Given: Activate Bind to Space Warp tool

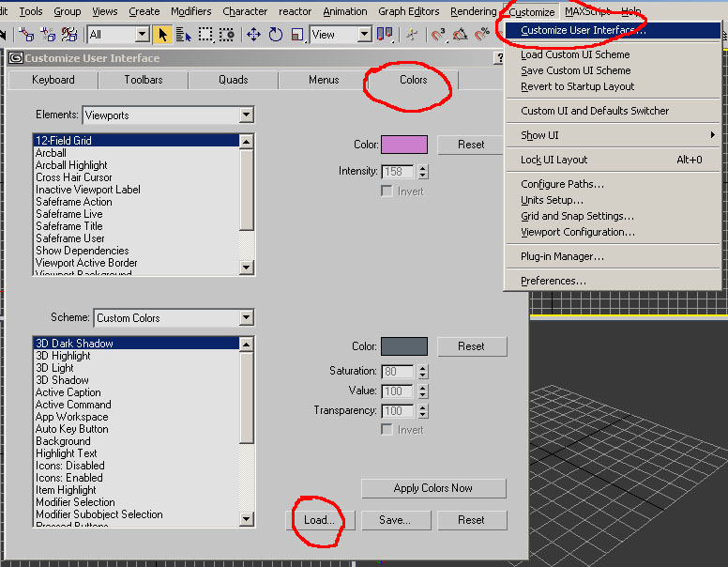Looking at the screenshot, I should pos(69,35).
